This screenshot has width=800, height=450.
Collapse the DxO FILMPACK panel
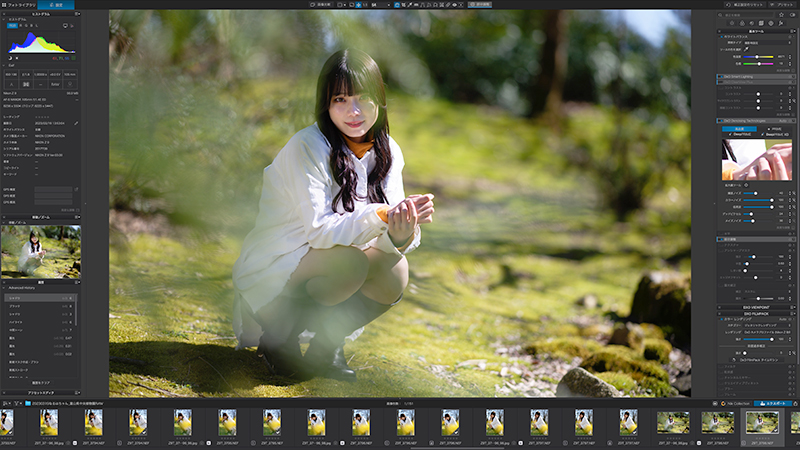[719, 313]
